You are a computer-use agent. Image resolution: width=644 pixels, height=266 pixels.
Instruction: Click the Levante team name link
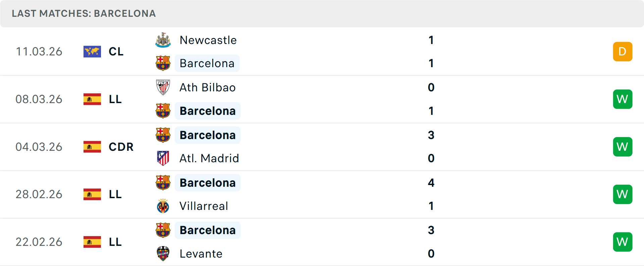click(x=201, y=254)
